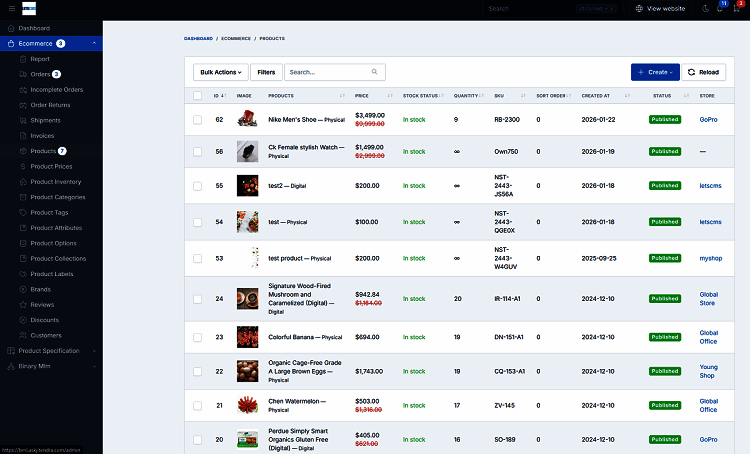The width and height of the screenshot is (750, 454).
Task: Open the shopping cart orders icon
Action: click(737, 8)
